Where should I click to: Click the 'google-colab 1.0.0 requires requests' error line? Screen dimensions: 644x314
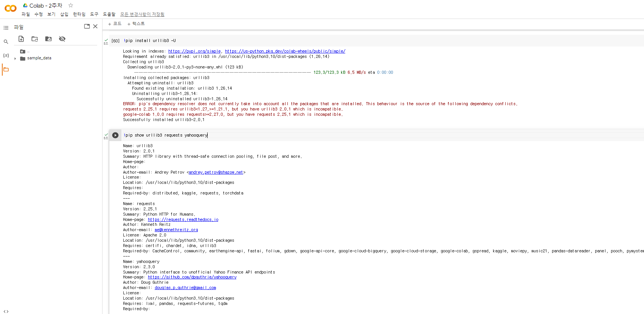233,115
